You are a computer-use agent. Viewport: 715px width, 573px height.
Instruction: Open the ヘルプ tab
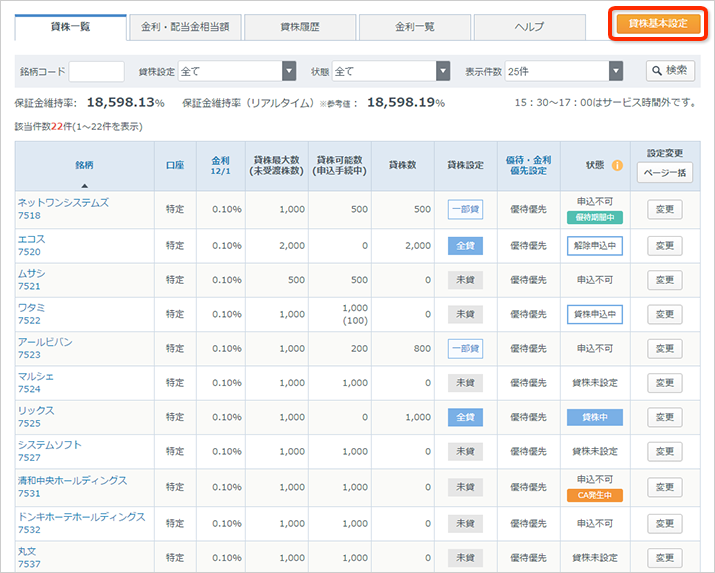[529, 26]
